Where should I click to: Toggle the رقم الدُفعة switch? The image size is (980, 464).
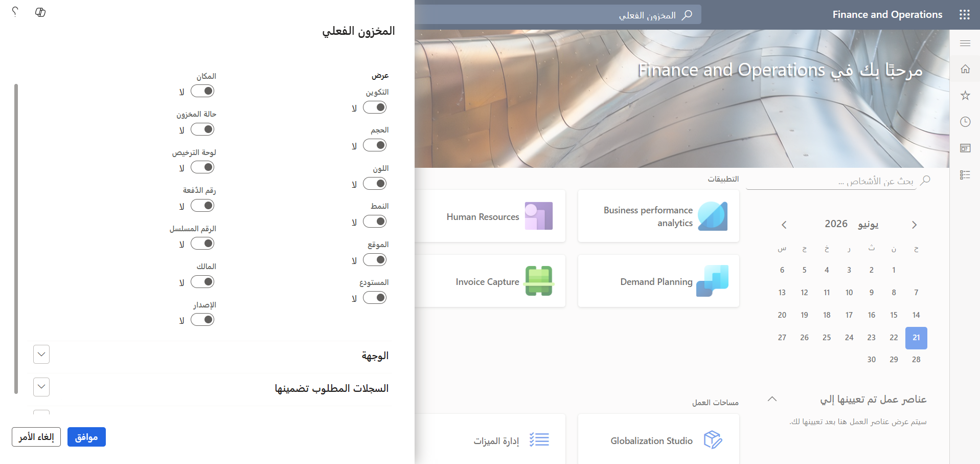[x=202, y=206]
